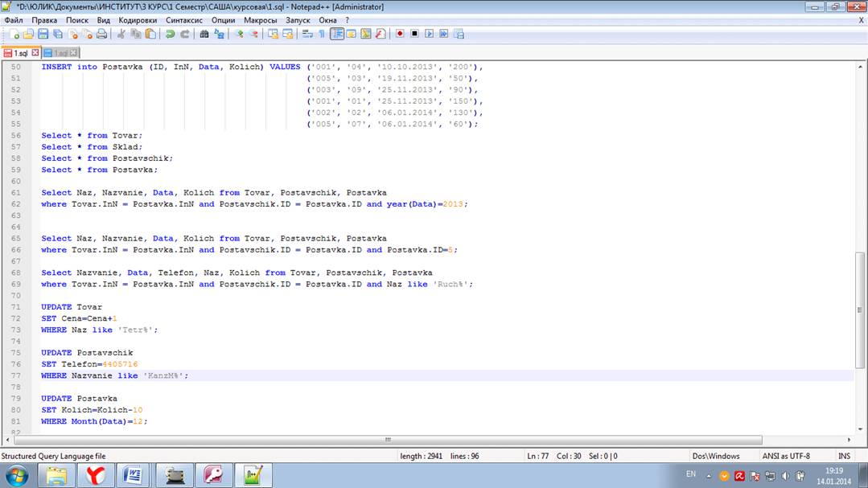Click the INS indicator in status bar
The height and width of the screenshot is (488, 868).
coord(844,456)
